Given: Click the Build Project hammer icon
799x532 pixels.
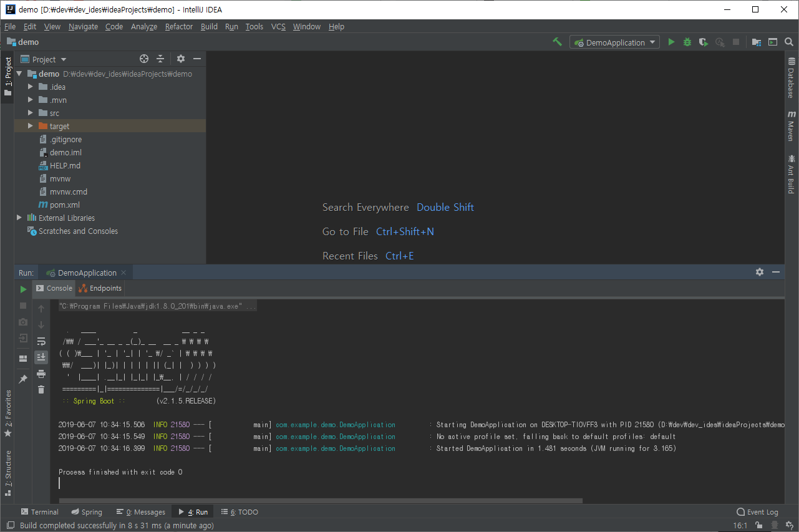Looking at the screenshot, I should point(557,42).
